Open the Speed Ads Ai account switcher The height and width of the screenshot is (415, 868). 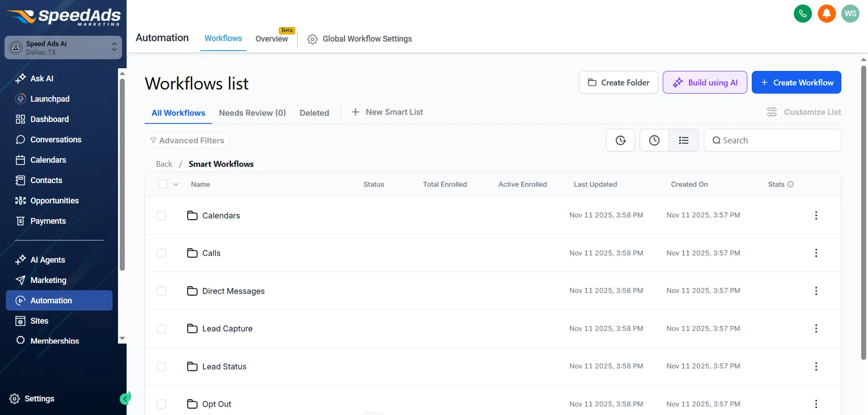[63, 47]
